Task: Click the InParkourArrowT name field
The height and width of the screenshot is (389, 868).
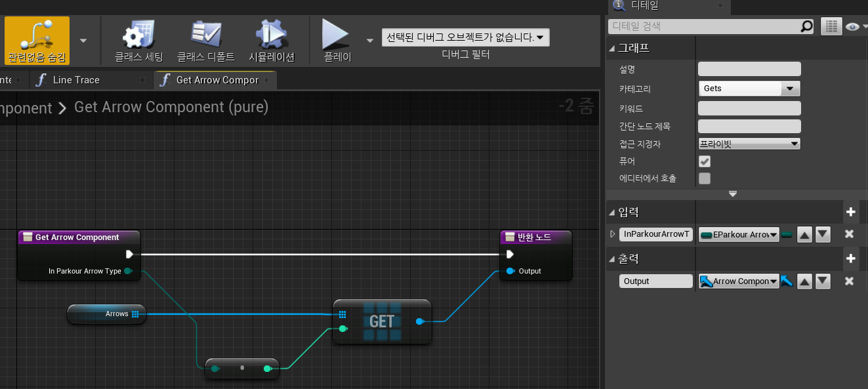Action: (656, 234)
